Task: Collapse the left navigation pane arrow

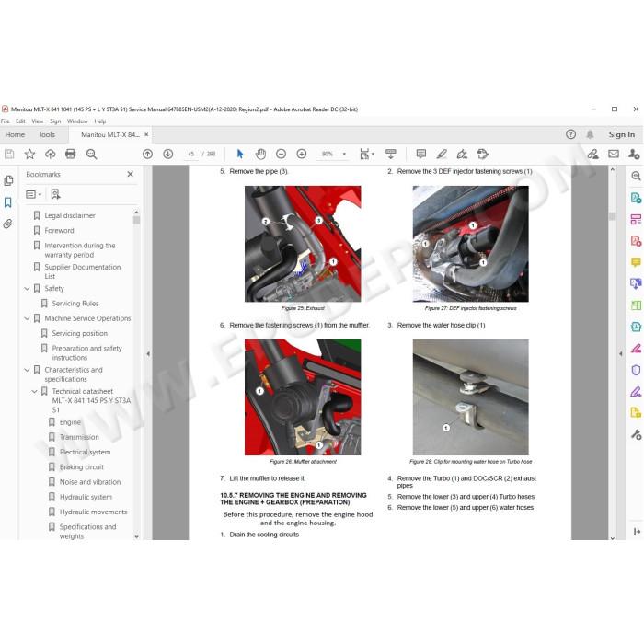Action: (x=148, y=353)
